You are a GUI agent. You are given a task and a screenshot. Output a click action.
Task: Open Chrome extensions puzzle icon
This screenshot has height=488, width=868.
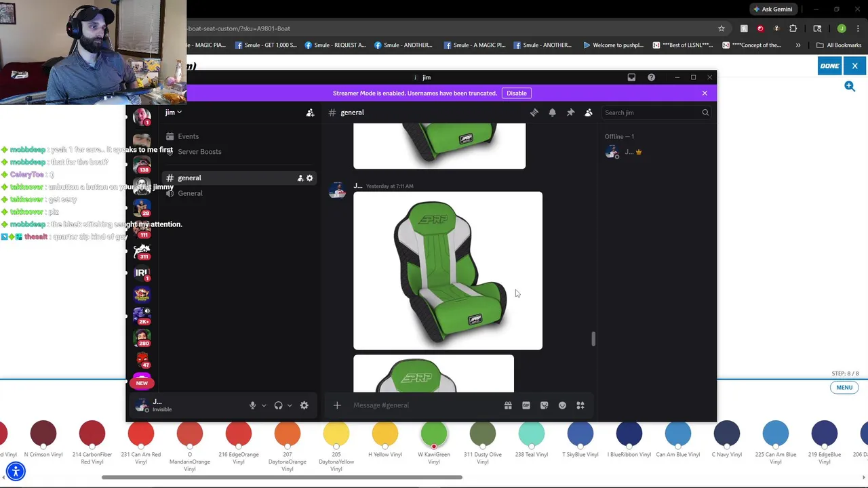click(x=793, y=28)
